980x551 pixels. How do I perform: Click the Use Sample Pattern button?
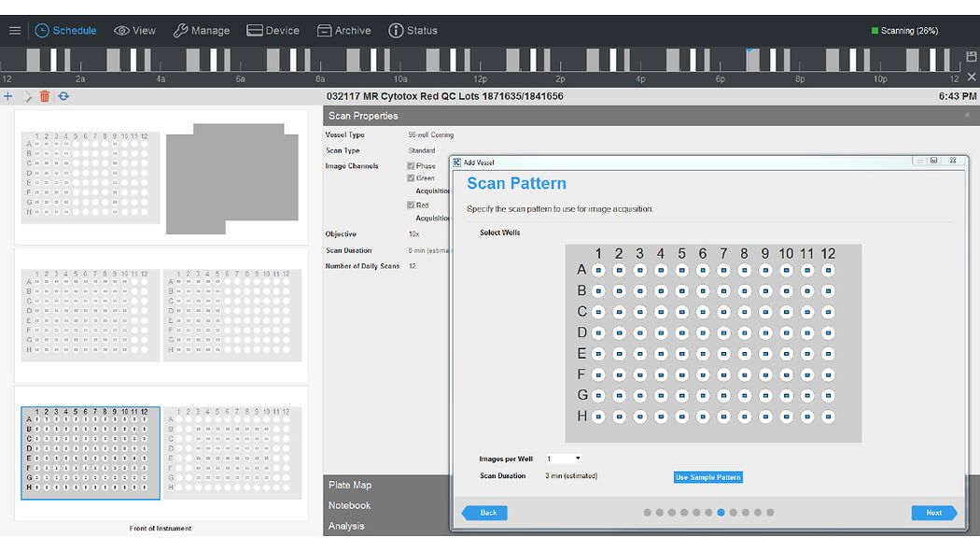click(707, 476)
